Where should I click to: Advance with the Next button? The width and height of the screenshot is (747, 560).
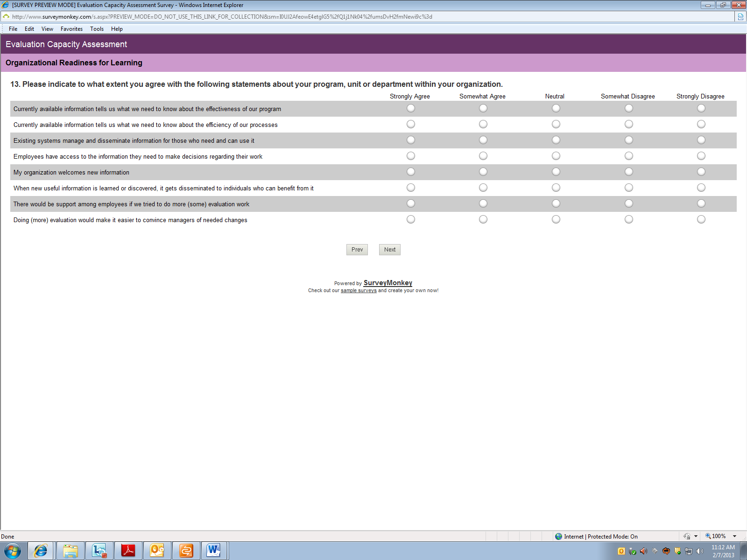(390, 250)
